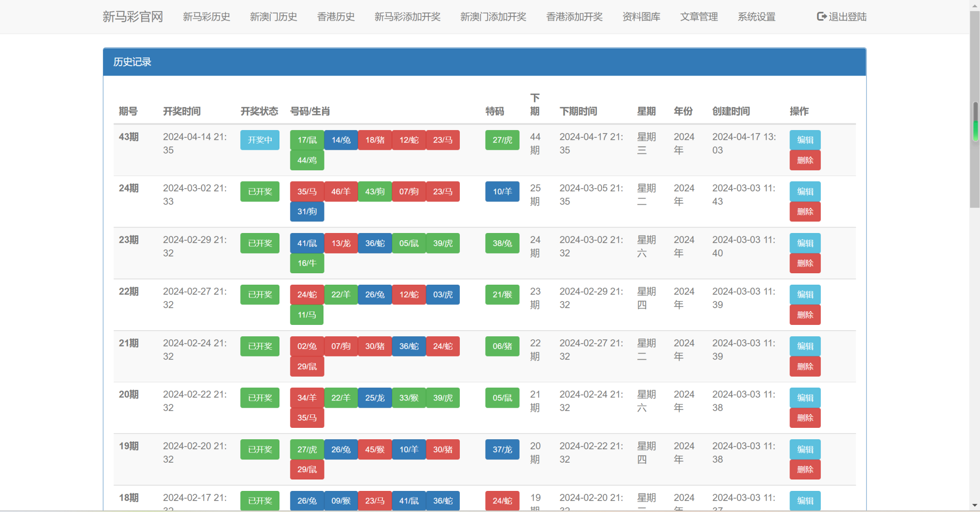Click 删除 in the 19期 row
The width and height of the screenshot is (980, 512).
(x=805, y=470)
